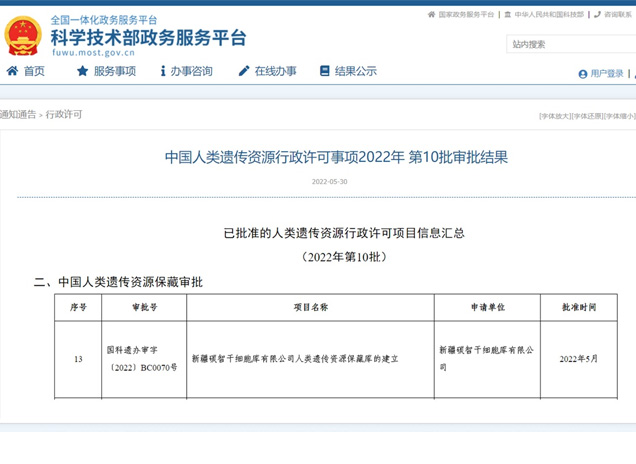Click the national emblem logo

23,36
